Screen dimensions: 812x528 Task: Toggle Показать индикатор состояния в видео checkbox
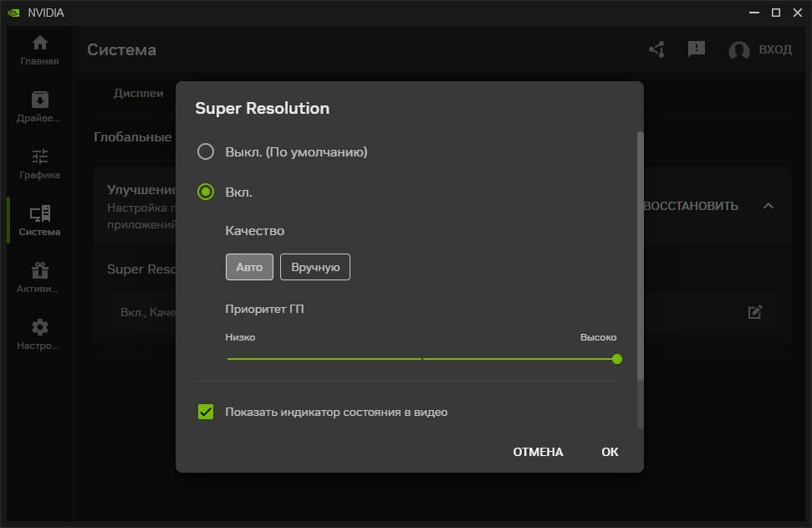206,412
